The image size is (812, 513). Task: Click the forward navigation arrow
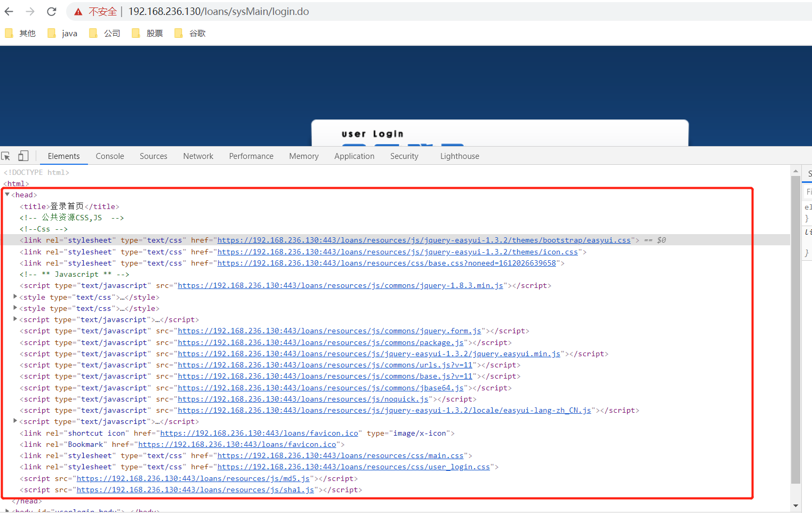point(30,11)
